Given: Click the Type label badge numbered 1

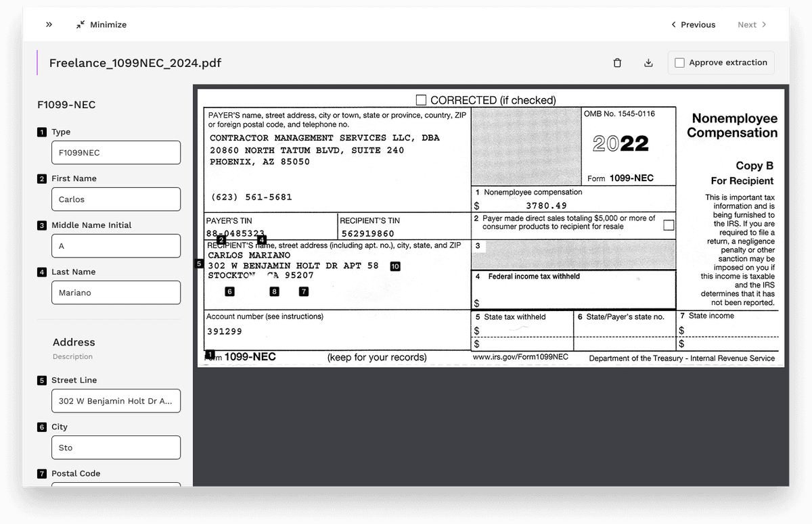Looking at the screenshot, I should pyautogui.click(x=42, y=133).
